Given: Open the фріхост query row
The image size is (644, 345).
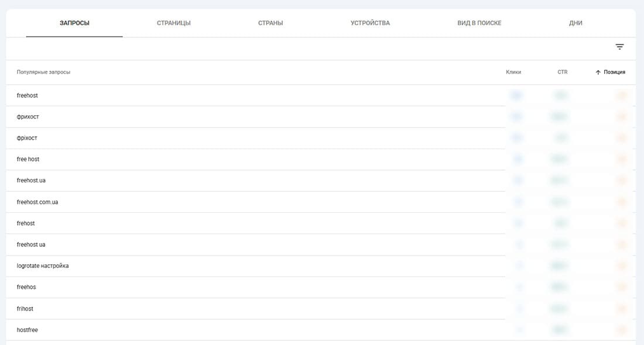Looking at the screenshot, I should coord(321,138).
